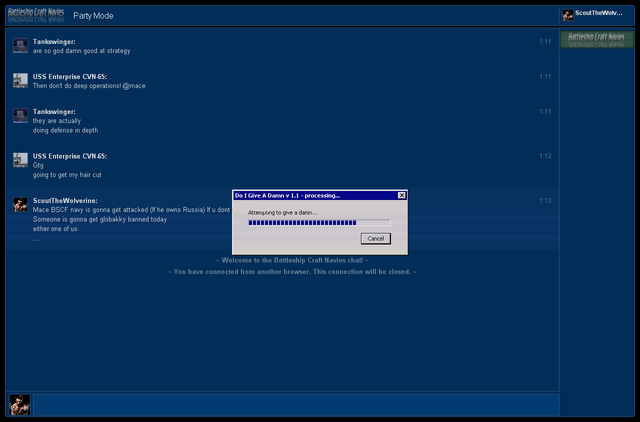This screenshot has width=640, height=422.
Task: Click ScoutTheWolverine avatar beside 'Mace BSCF navy' message
Action: point(20,204)
